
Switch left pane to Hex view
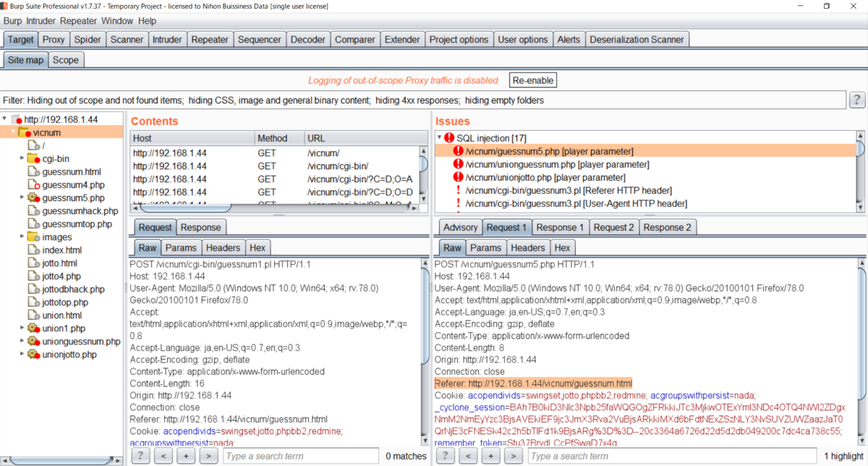[x=258, y=247]
